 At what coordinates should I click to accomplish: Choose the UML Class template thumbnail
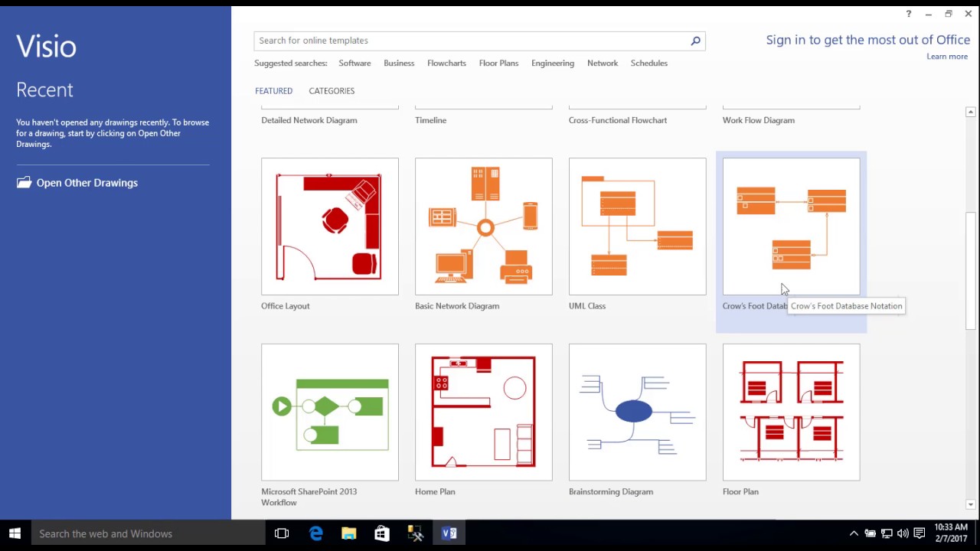tap(638, 227)
